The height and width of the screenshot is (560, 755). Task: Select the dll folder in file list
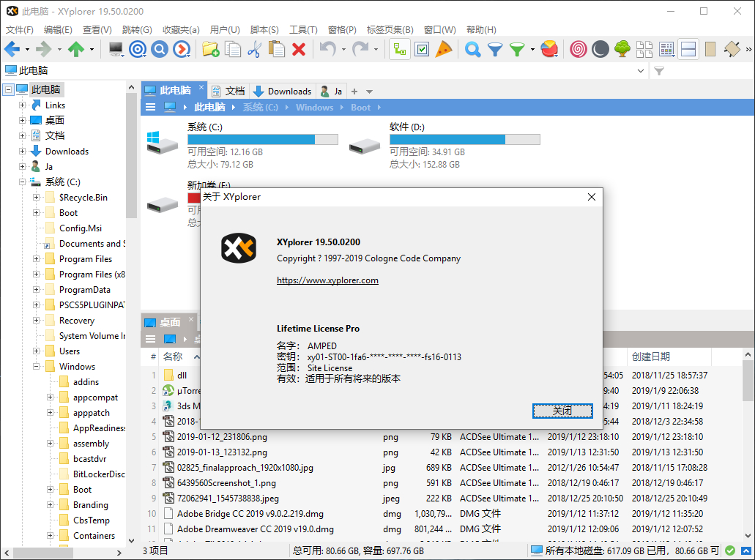[182, 375]
